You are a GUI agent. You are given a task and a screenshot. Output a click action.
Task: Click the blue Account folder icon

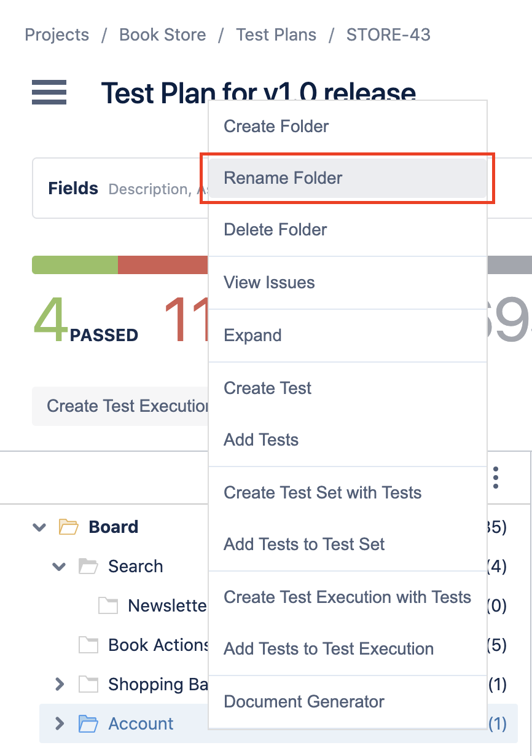[88, 723]
